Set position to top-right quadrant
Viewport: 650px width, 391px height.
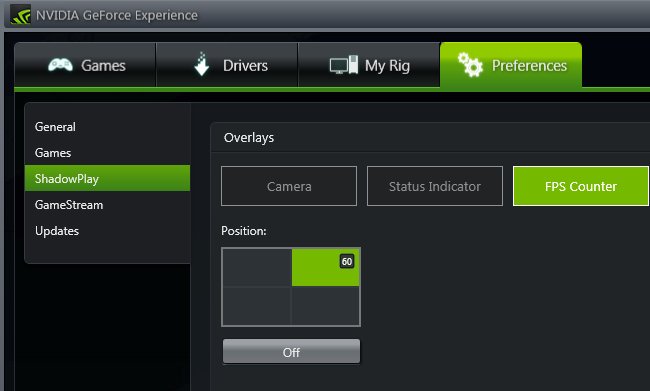point(325,267)
